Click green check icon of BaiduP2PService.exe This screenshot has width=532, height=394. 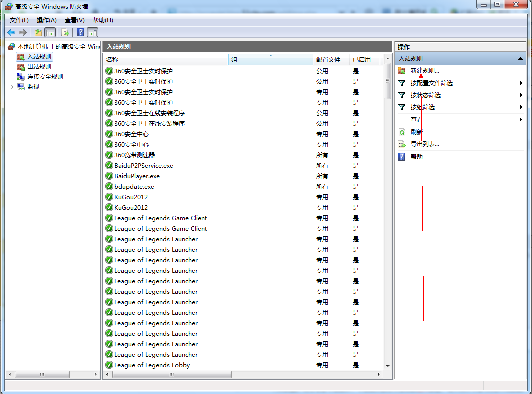(x=109, y=165)
